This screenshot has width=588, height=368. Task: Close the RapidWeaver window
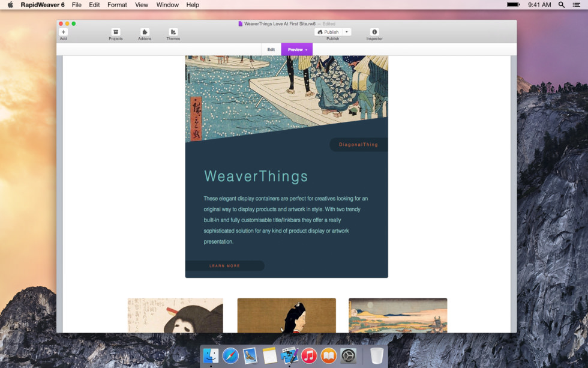coord(61,23)
